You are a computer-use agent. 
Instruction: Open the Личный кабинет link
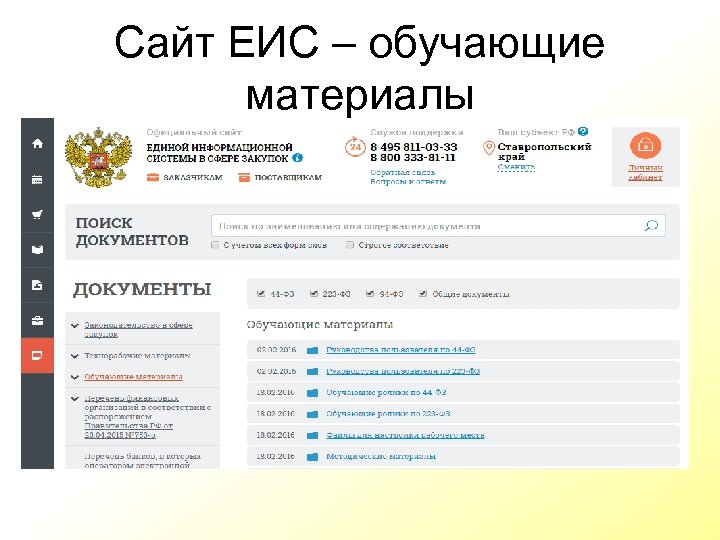coord(645,172)
